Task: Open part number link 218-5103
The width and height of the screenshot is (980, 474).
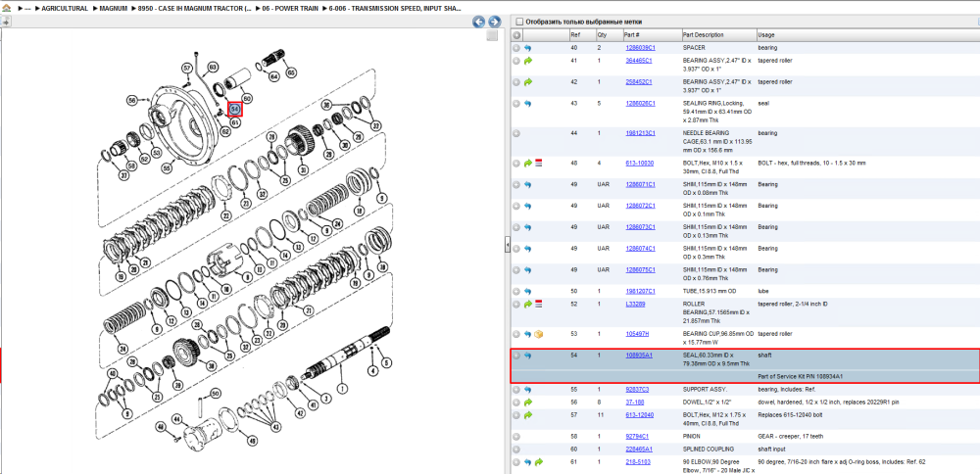Action: click(636, 462)
